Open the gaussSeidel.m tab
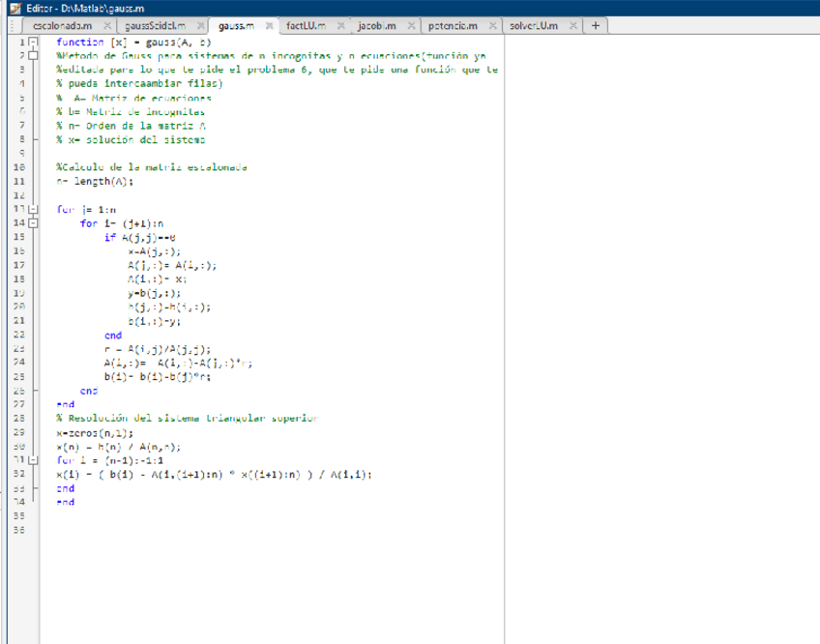This screenshot has height=644, width=820. [x=149, y=25]
